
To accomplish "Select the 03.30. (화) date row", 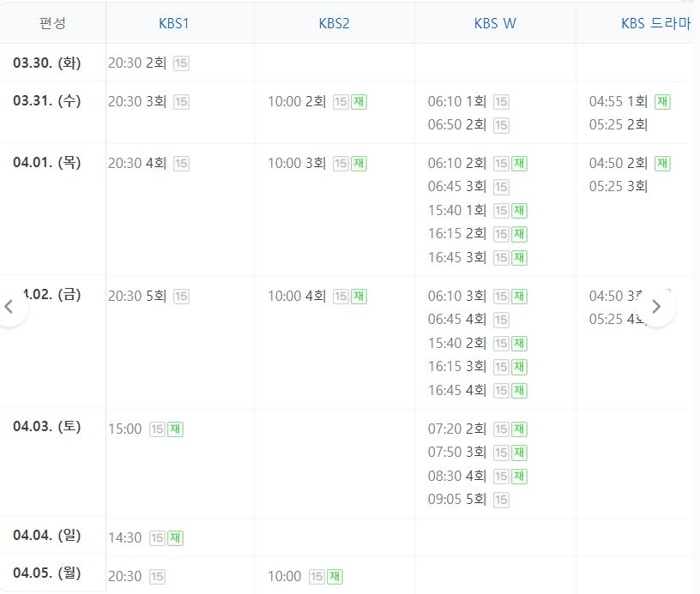I will point(47,63).
